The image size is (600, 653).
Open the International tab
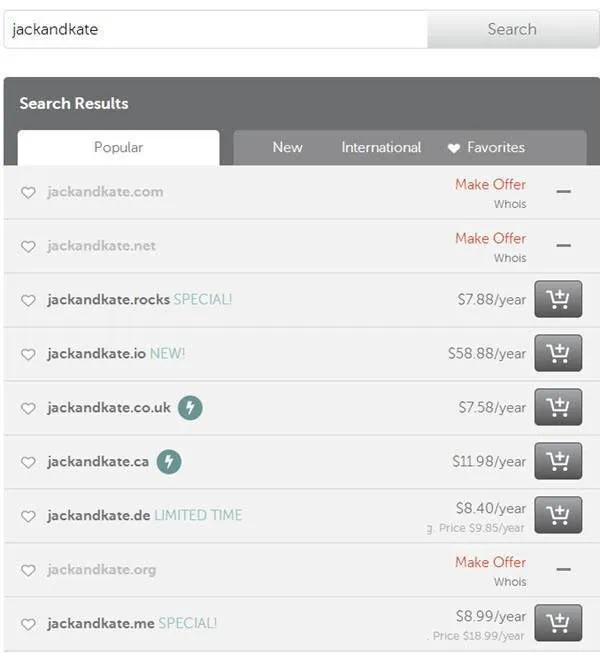(381, 147)
